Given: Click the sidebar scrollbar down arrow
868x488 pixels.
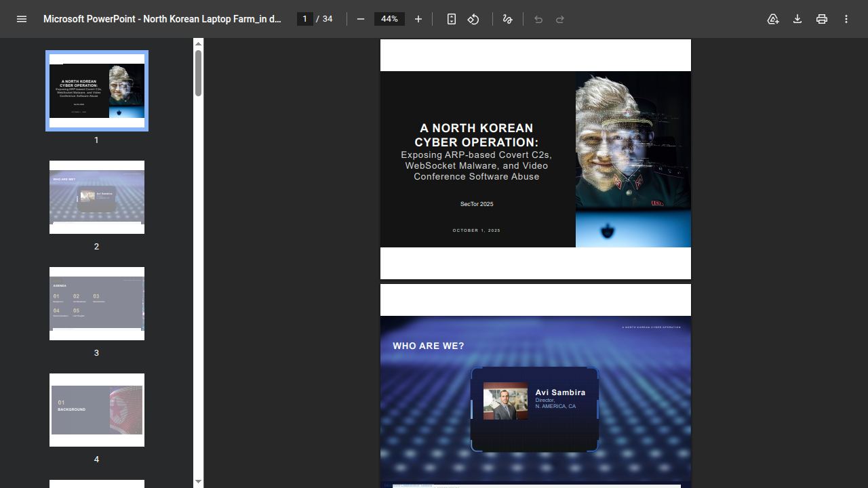Looking at the screenshot, I should coord(198,481).
